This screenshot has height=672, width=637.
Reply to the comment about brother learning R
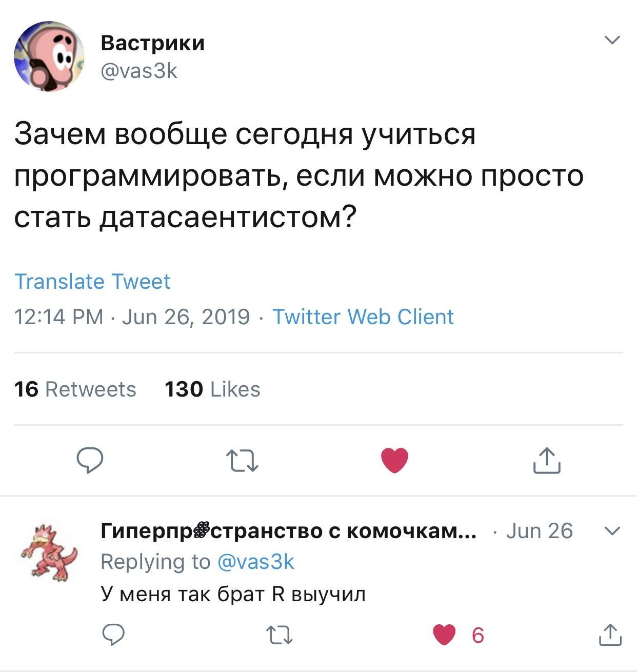pyautogui.click(x=113, y=635)
